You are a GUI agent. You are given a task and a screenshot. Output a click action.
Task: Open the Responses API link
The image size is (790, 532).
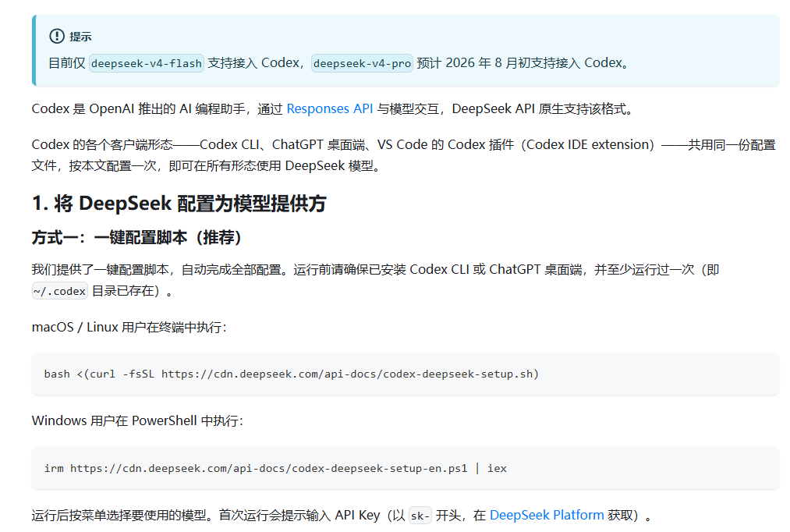[330, 109]
